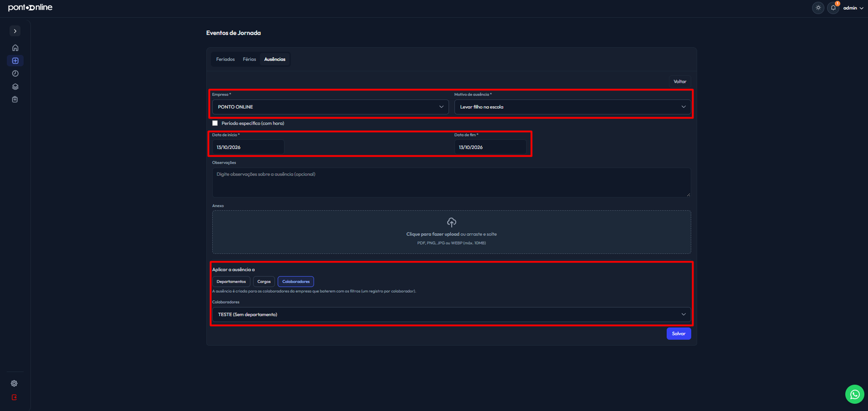Open the clock icon in sidebar
The height and width of the screenshot is (411, 868).
click(15, 74)
